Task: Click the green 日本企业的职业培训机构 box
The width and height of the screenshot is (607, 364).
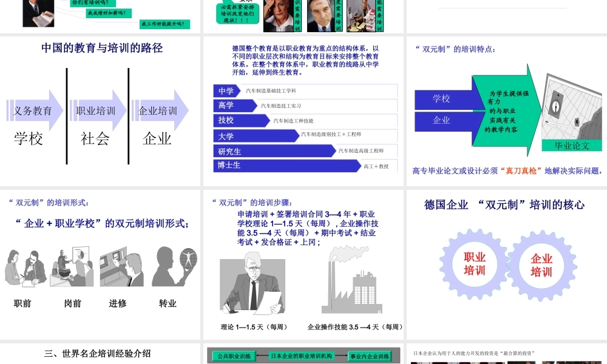Action: click(301, 356)
